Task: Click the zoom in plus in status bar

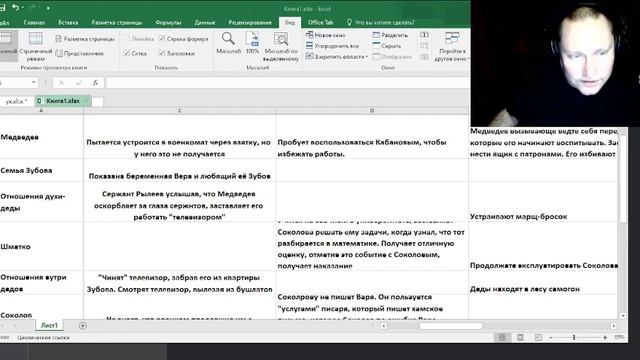Action: (x=605, y=338)
